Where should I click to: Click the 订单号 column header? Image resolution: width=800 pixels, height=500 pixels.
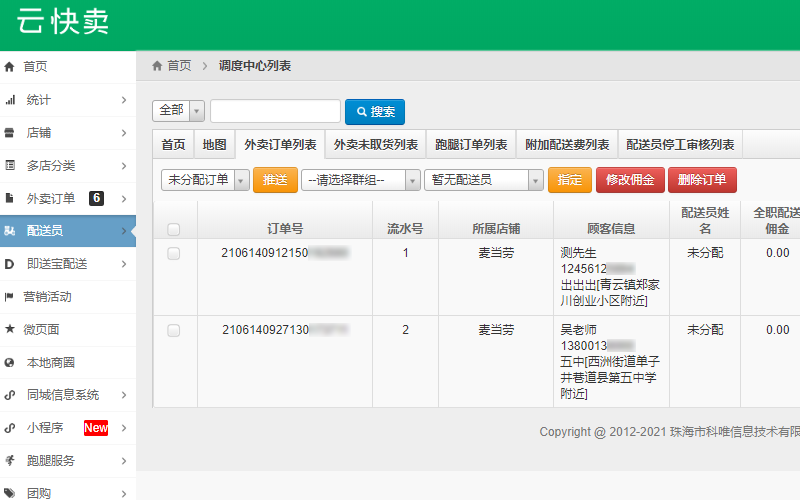pyautogui.click(x=285, y=229)
